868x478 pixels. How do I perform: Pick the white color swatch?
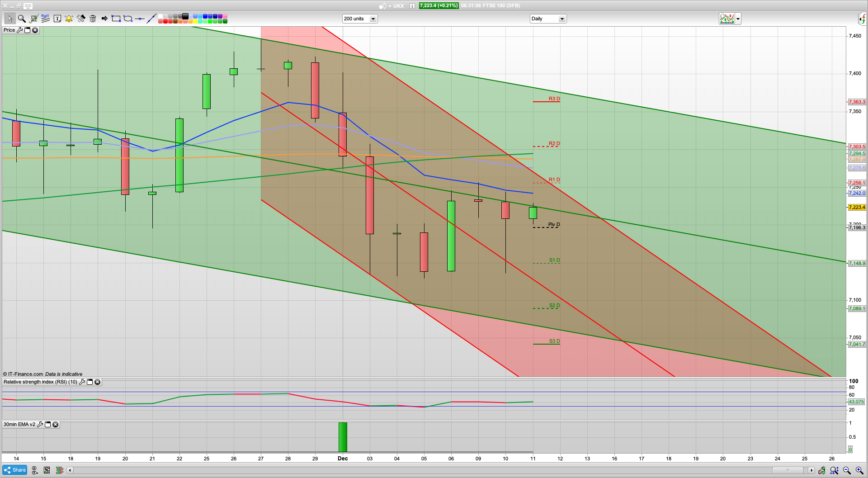160,16
